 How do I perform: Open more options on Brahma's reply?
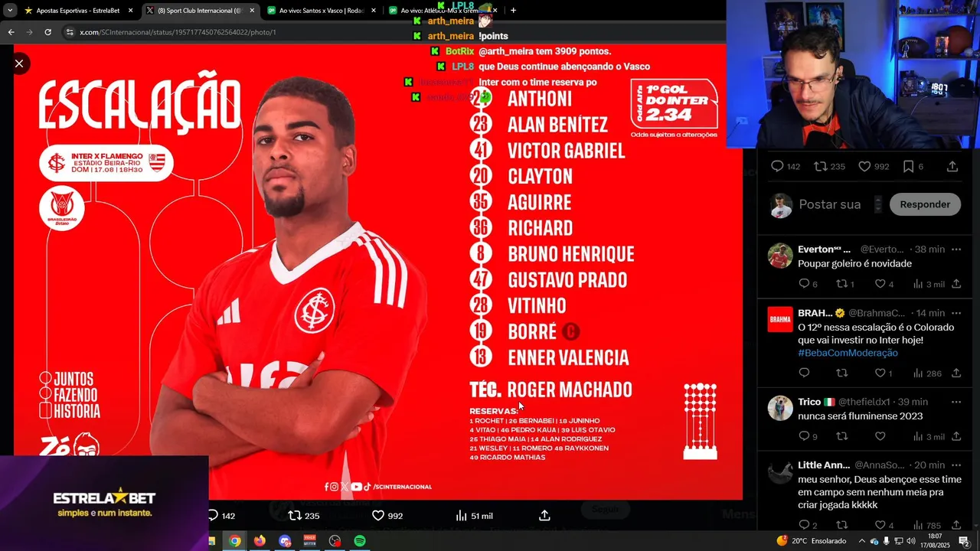tap(955, 313)
